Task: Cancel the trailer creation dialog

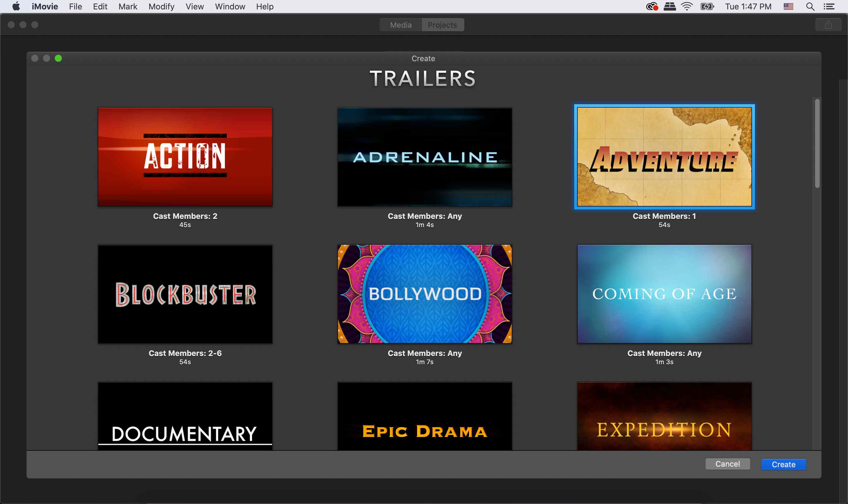Action: click(x=727, y=464)
